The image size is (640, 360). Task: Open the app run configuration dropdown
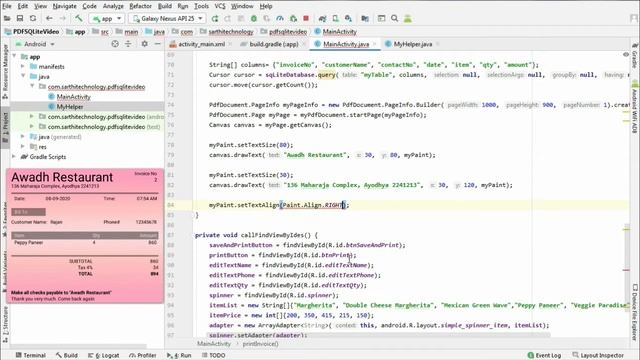[x=107, y=18]
